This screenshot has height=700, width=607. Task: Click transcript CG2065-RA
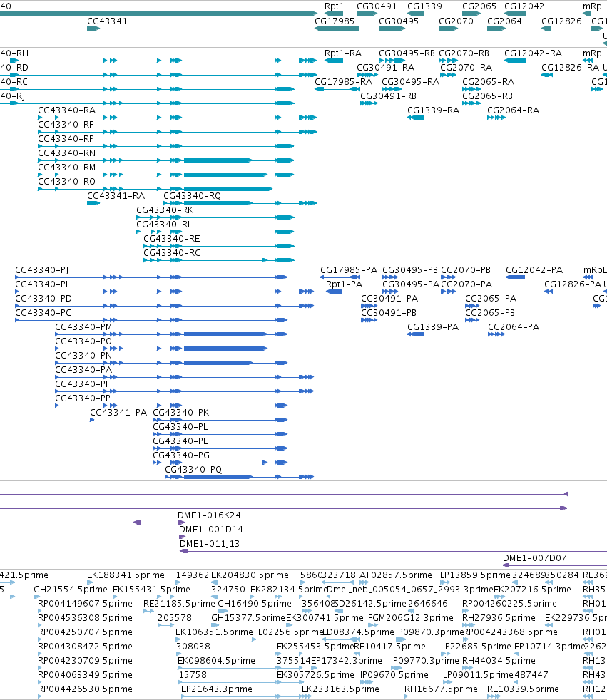tap(488, 82)
